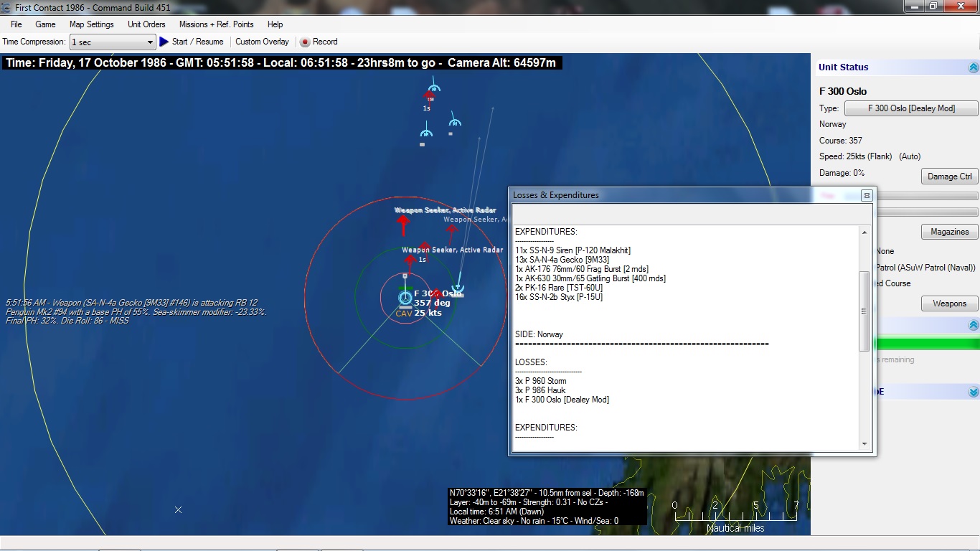This screenshot has width=980, height=551.
Task: Click the course waypoint square above the Oslo ship
Action: coord(405,275)
